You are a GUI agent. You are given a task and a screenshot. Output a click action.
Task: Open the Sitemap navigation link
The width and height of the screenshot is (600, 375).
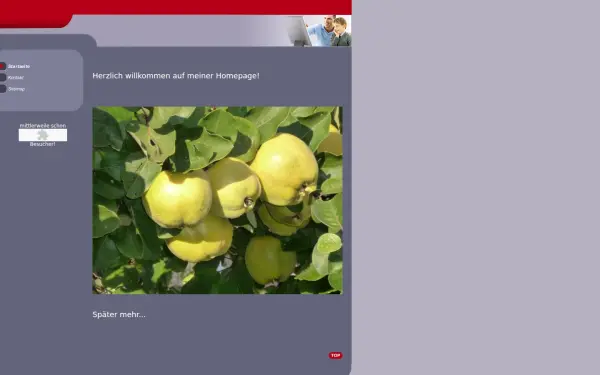coord(16,89)
